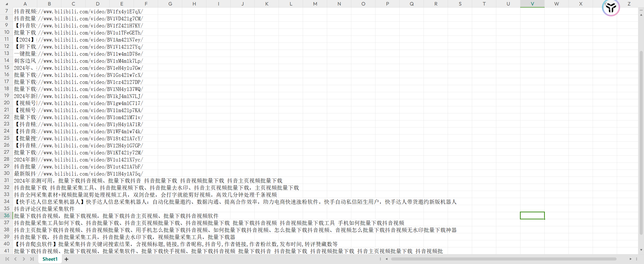The width and height of the screenshot is (644, 264).
Task: Click the vertical scrollbar down arrow
Action: pos(641,250)
